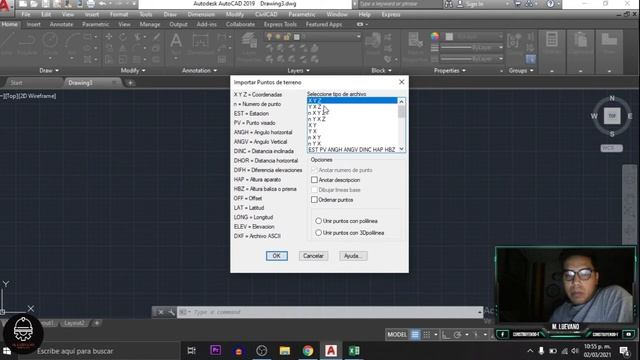Click Match Properties icon
The width and height of the screenshot is (640, 360).
(416, 46)
